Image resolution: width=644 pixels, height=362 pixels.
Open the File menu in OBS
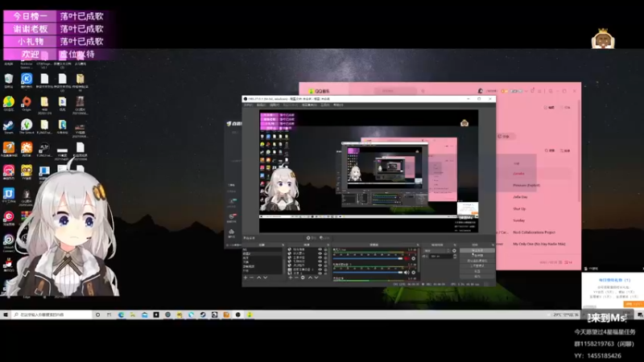[x=248, y=105]
